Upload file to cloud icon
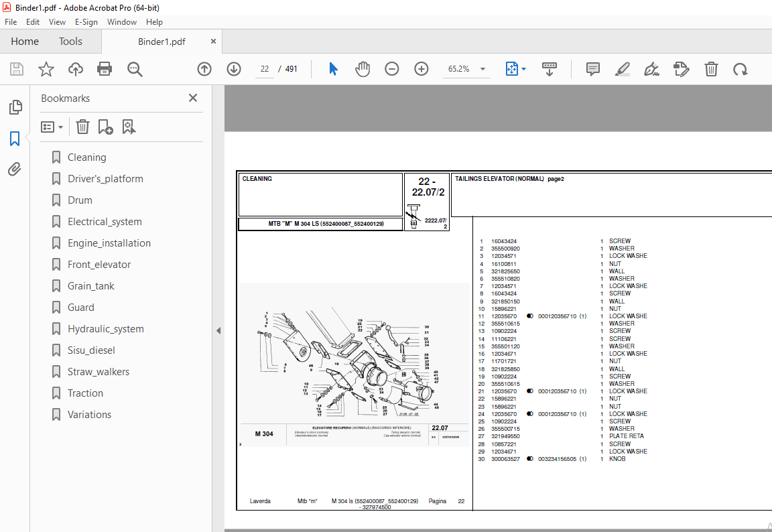This screenshot has height=532, width=772. coord(75,69)
